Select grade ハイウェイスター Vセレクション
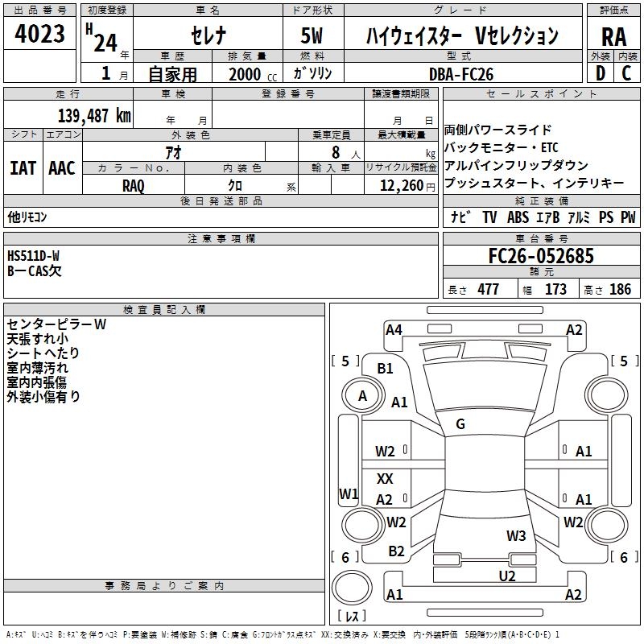The image size is (644, 644). click(462, 35)
